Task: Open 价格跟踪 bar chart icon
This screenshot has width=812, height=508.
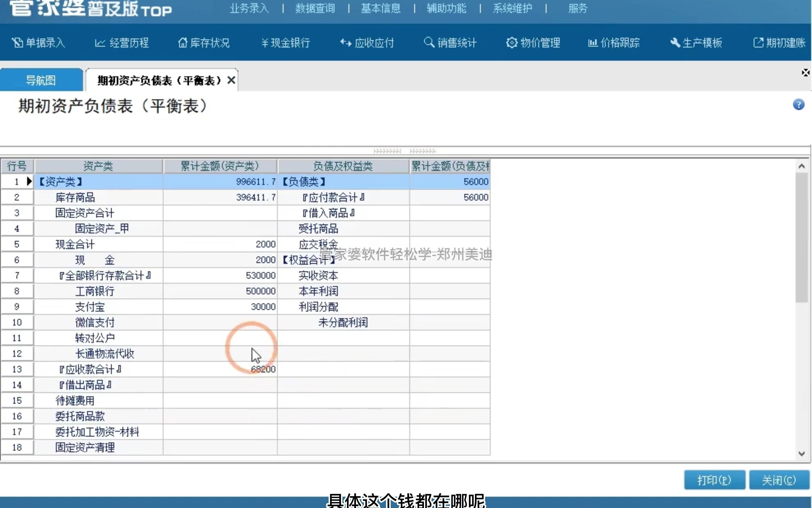Action: pyautogui.click(x=593, y=43)
